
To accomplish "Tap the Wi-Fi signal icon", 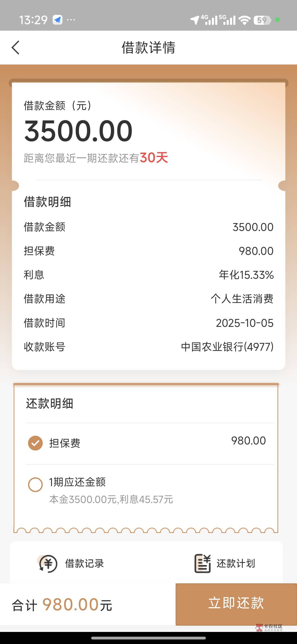I will point(244,20).
